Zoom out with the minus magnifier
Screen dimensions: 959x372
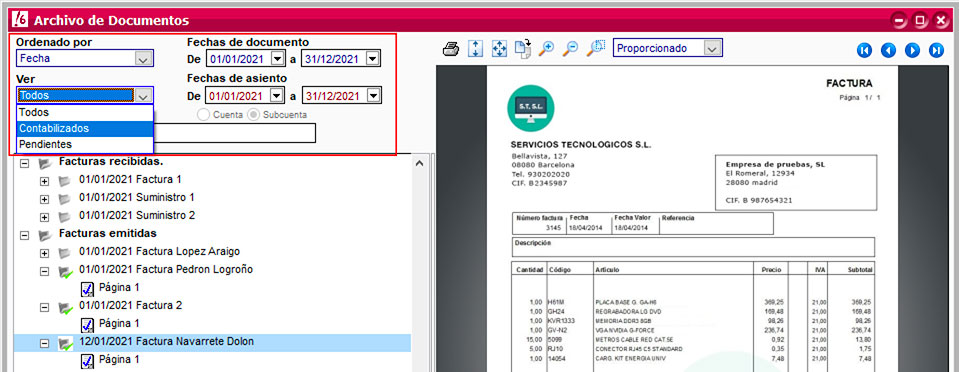click(x=570, y=49)
